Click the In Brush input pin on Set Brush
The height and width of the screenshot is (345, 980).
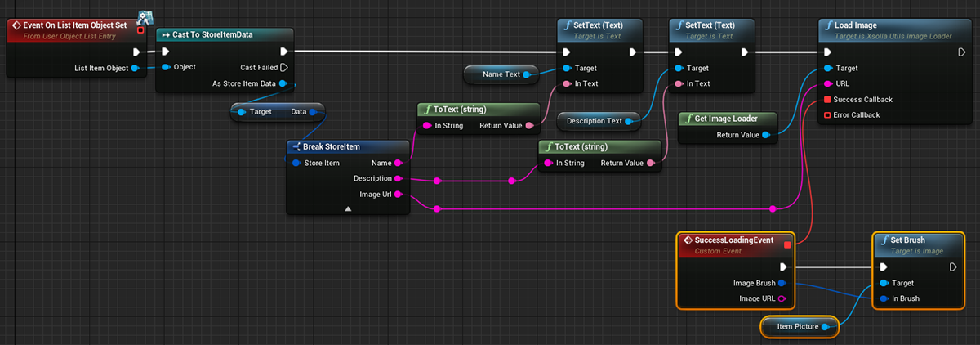883,298
